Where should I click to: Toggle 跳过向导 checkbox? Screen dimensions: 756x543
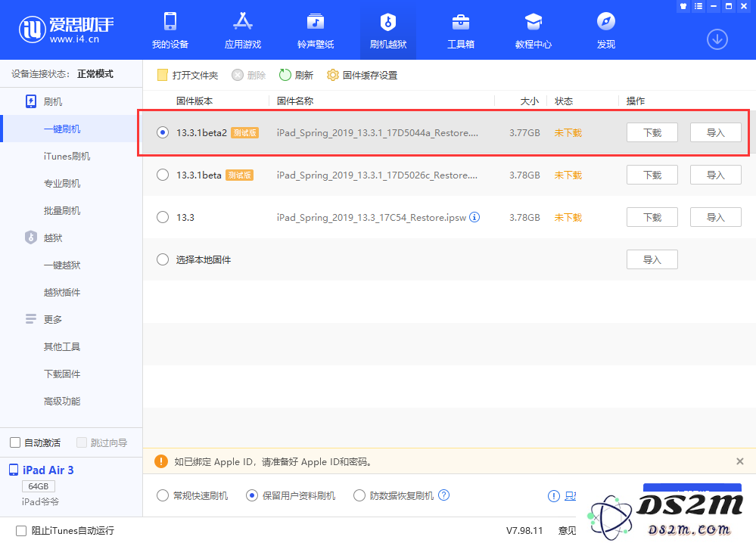click(82, 442)
